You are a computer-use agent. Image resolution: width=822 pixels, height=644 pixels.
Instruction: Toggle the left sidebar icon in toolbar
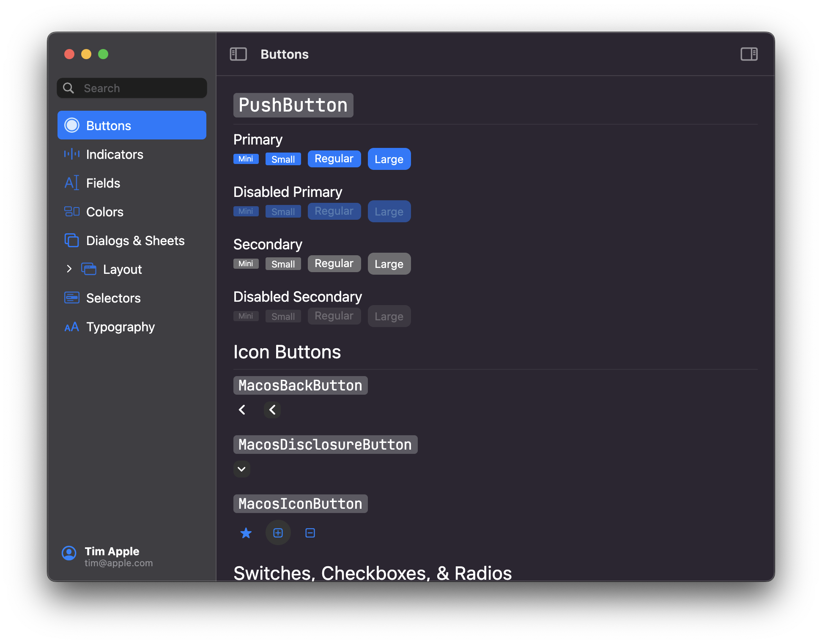coord(238,54)
